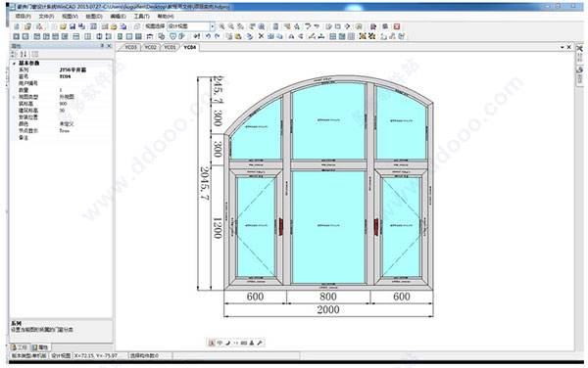Collapse the 基本参数 property group
This screenshot has width=588, height=368.
[14, 64]
